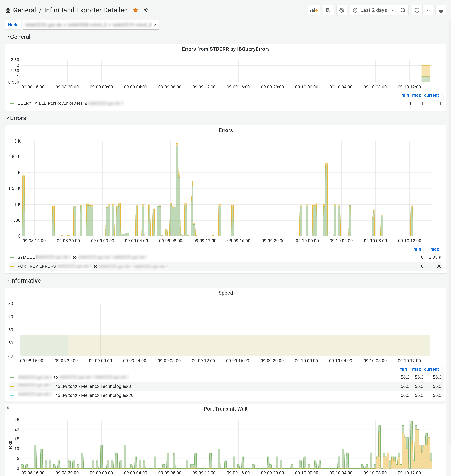Click the zoom out time range icon
The height and width of the screenshot is (476, 451).
point(403,10)
